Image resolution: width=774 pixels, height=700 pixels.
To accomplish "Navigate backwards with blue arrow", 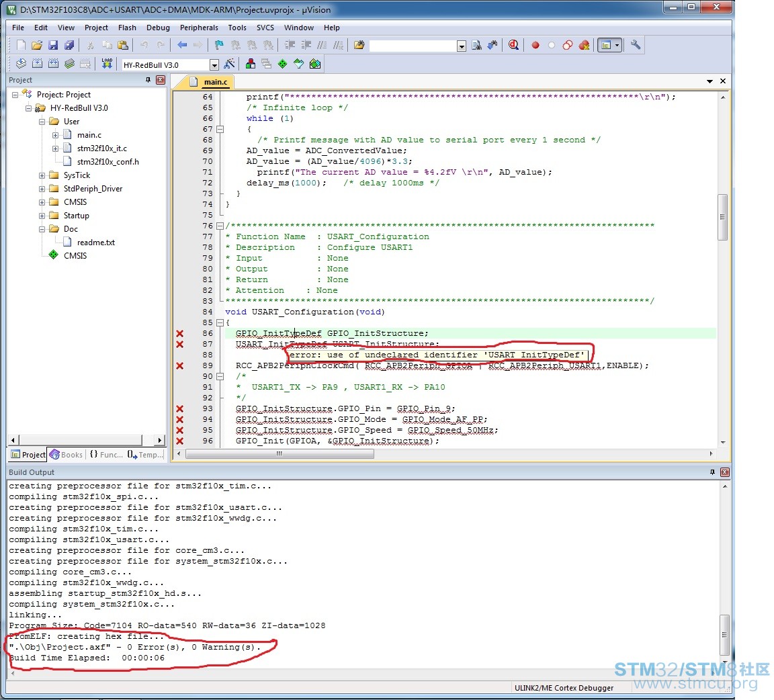I will point(182,46).
